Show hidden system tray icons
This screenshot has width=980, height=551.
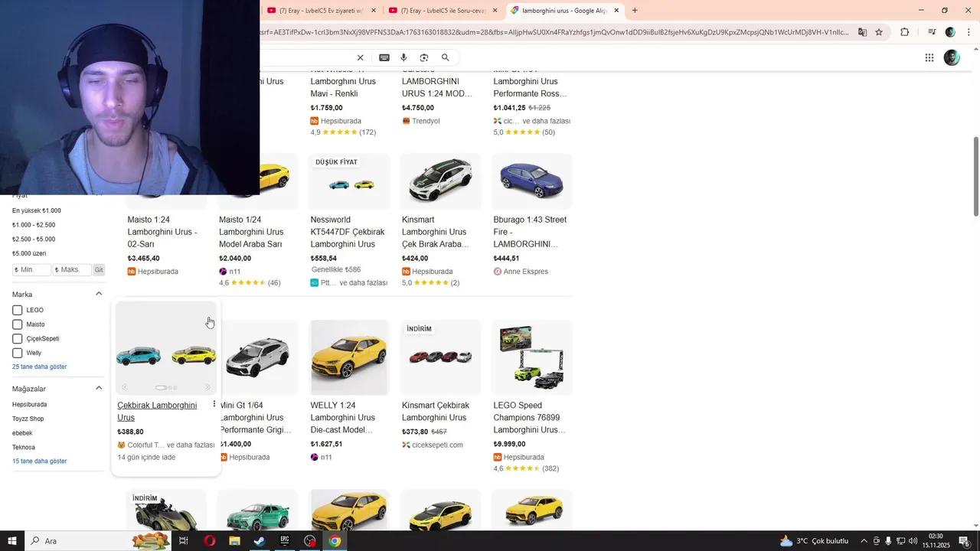tap(864, 541)
